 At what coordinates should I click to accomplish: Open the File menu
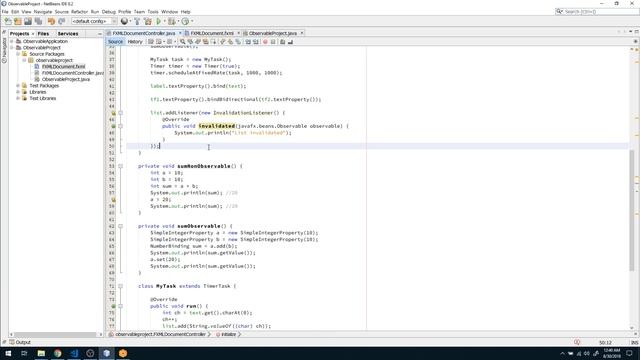(5, 12)
